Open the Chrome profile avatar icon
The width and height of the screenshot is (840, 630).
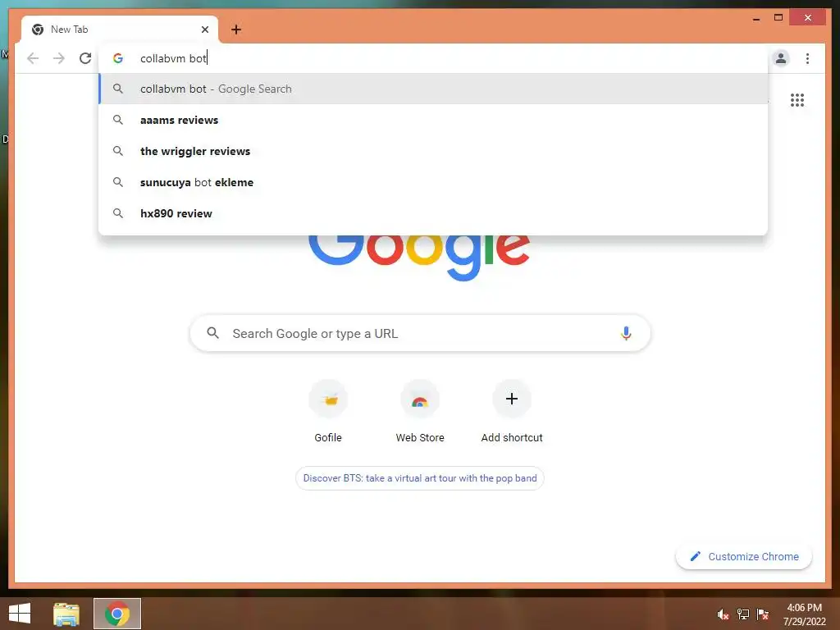click(x=781, y=58)
